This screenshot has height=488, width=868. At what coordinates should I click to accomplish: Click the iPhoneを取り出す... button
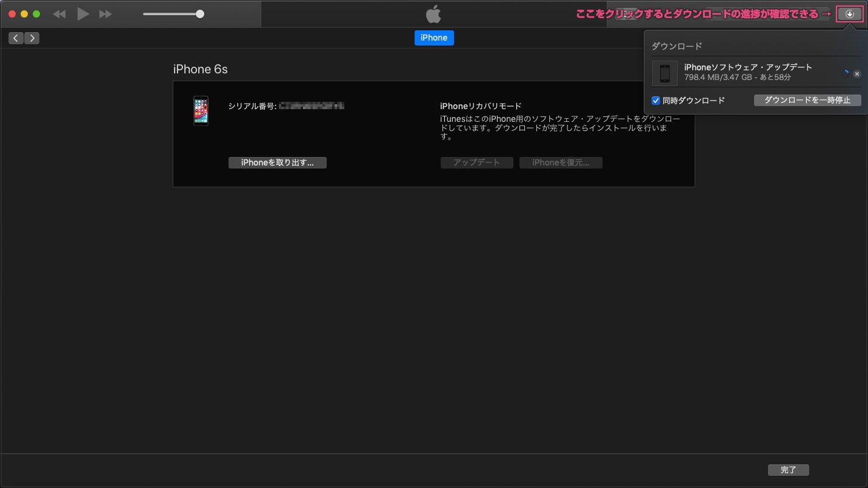[277, 162]
